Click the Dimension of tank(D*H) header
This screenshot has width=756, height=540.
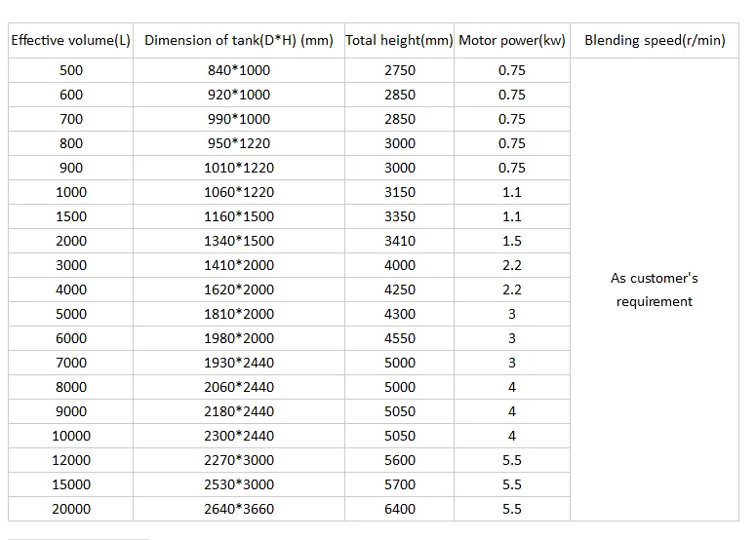click(239, 41)
